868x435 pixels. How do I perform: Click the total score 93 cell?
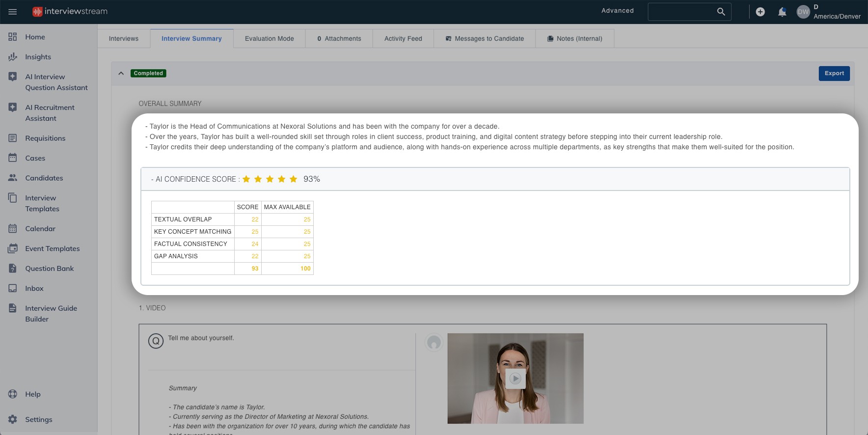pyautogui.click(x=248, y=269)
